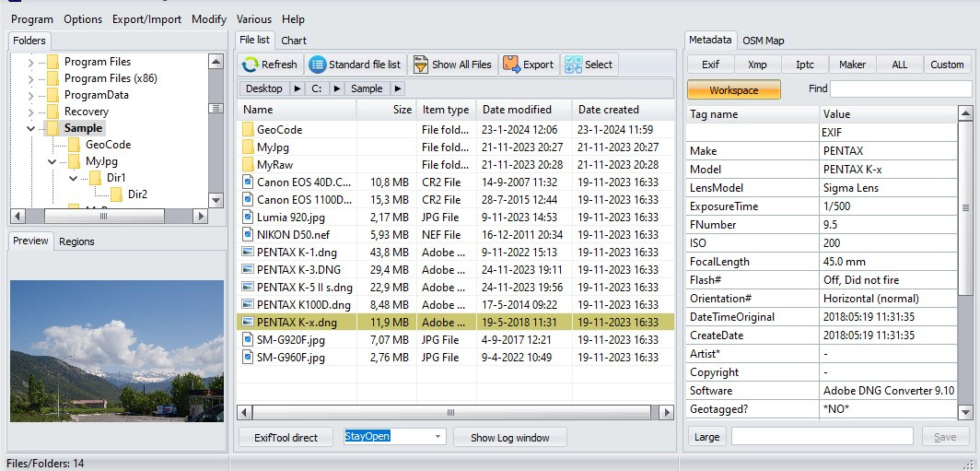The image size is (980, 471).
Task: Sort by the Name column header
Action: pyautogui.click(x=297, y=110)
